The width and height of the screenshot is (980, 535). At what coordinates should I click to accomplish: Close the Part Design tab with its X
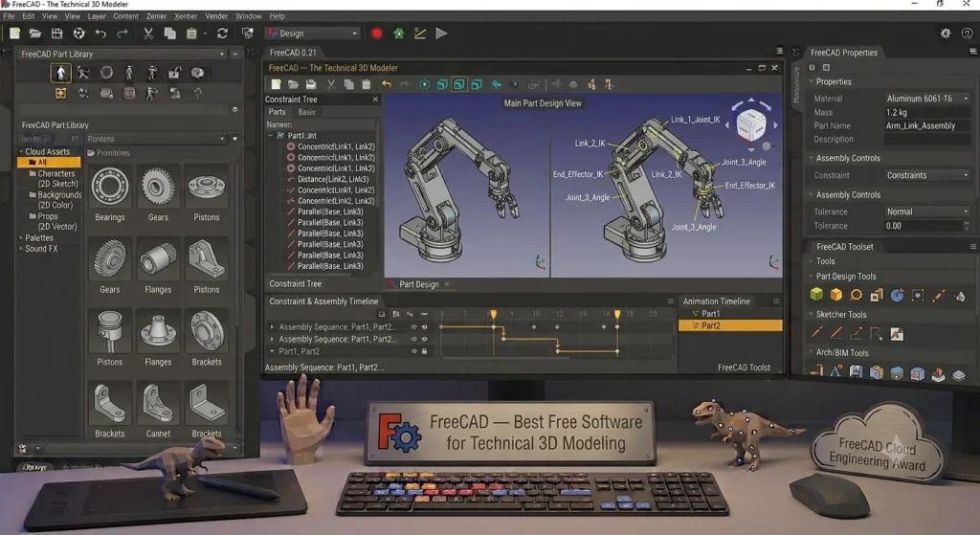coord(447,284)
